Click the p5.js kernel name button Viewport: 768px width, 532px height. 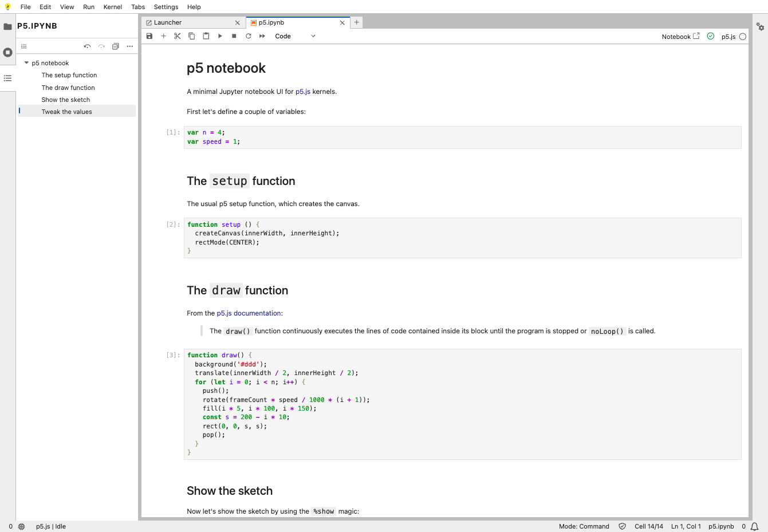tap(728, 37)
